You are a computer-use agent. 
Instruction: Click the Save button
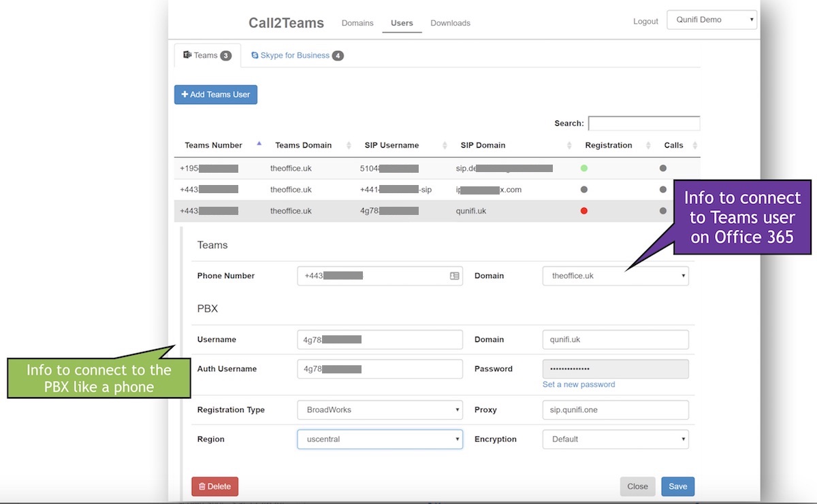point(677,486)
